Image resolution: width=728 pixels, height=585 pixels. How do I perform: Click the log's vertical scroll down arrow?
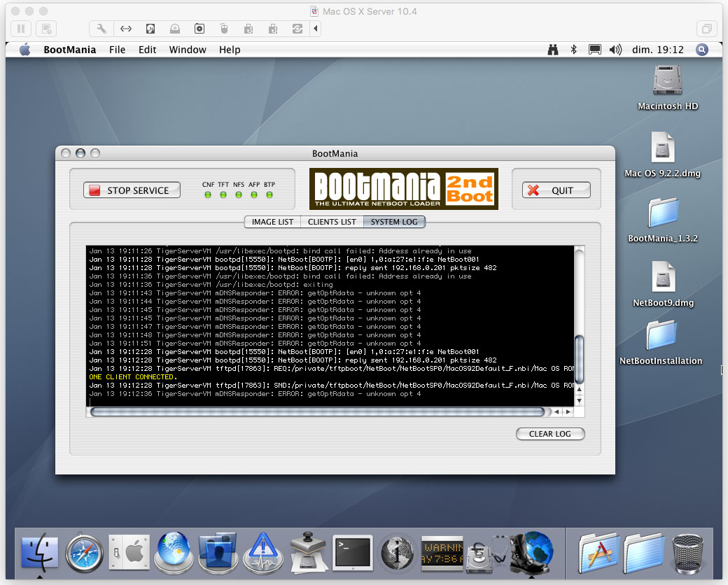coord(579,401)
